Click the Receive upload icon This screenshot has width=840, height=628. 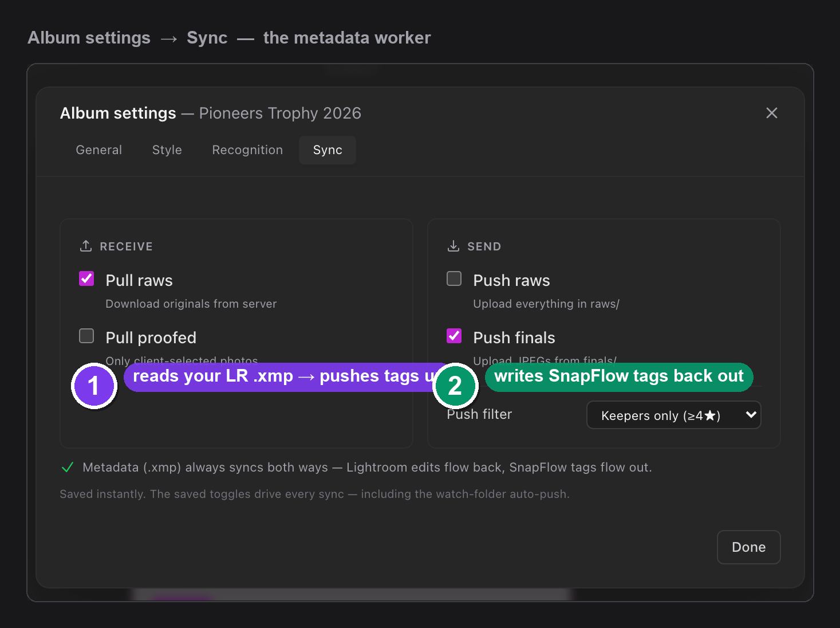tap(86, 246)
